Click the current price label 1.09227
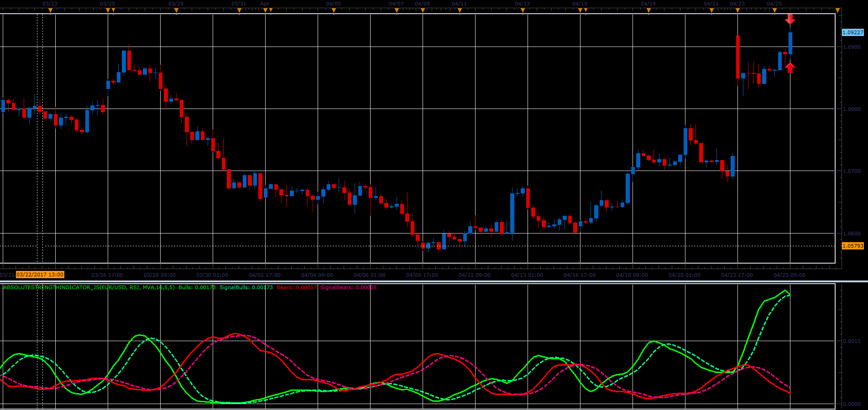The image size is (868, 410). pyautogui.click(x=853, y=32)
